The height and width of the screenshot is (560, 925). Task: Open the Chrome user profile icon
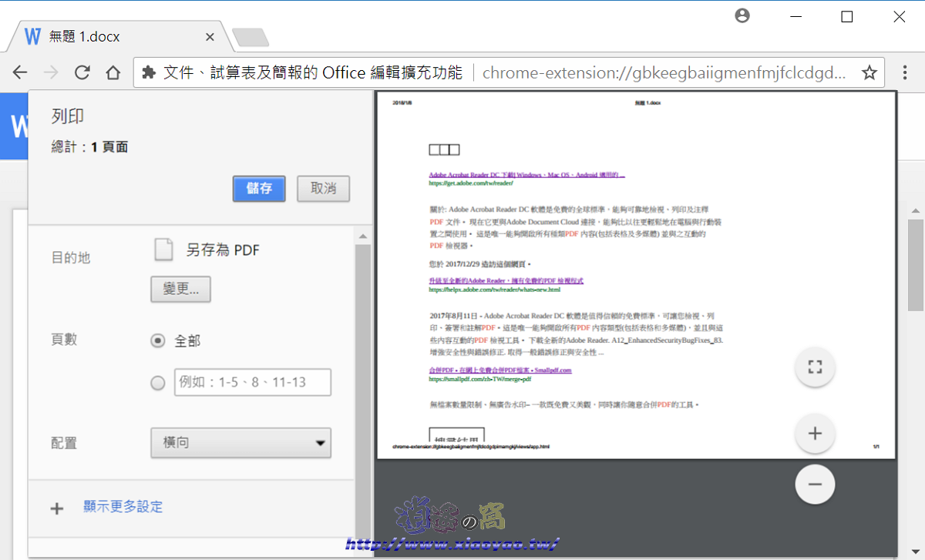(x=742, y=16)
